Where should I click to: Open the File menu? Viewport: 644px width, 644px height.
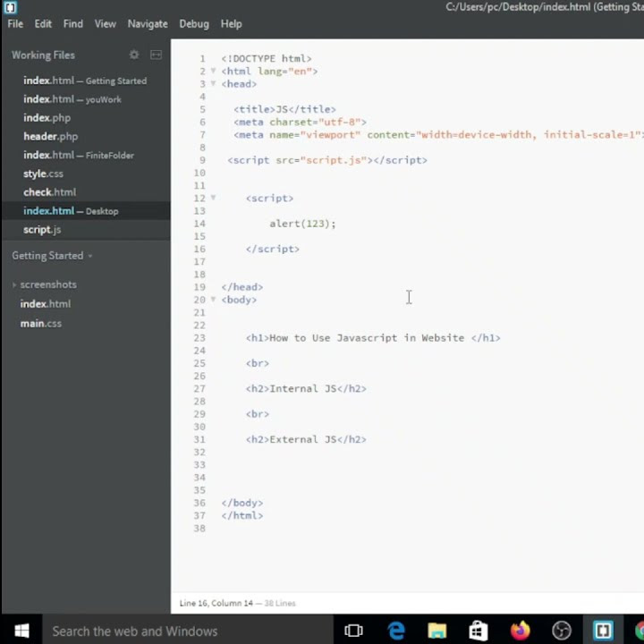click(15, 24)
